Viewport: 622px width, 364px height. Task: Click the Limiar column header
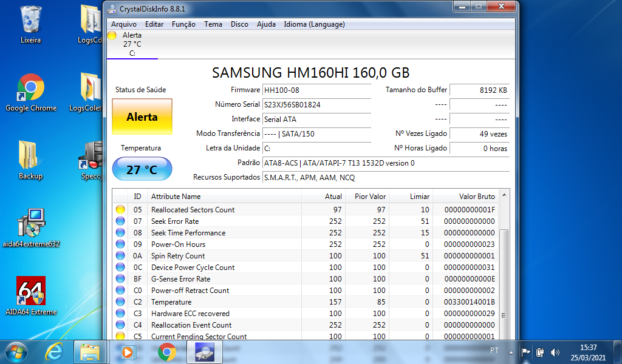tap(410, 197)
